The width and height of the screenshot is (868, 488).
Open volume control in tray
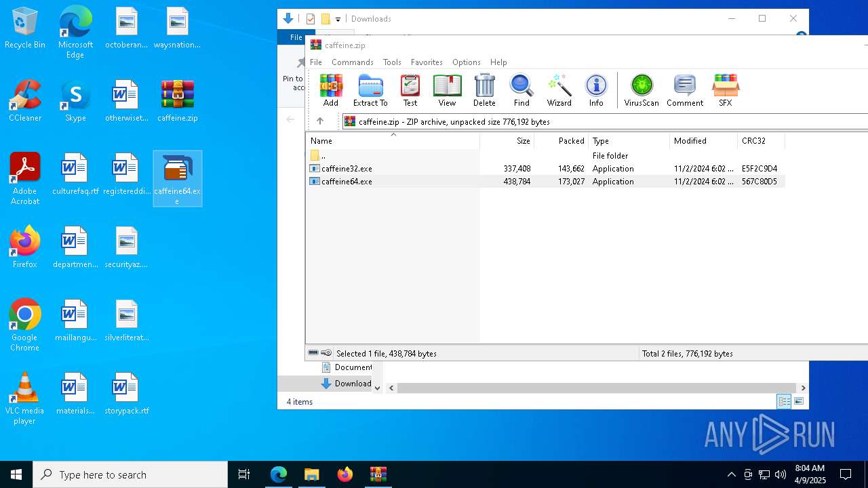pos(781,474)
